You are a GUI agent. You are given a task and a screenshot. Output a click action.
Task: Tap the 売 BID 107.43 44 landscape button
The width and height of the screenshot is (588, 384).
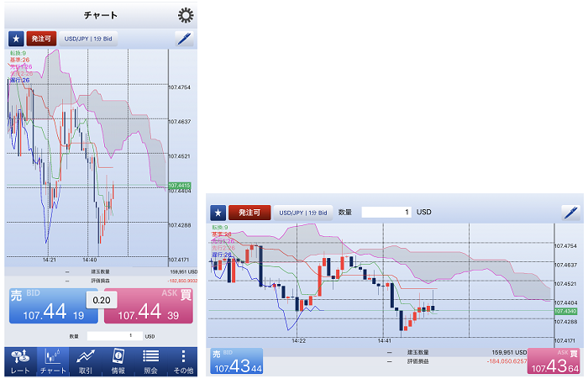point(237,361)
